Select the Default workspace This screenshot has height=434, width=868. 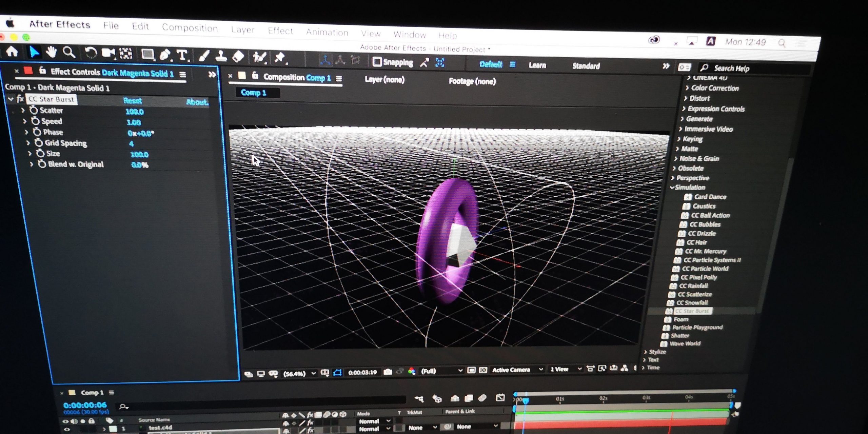491,64
